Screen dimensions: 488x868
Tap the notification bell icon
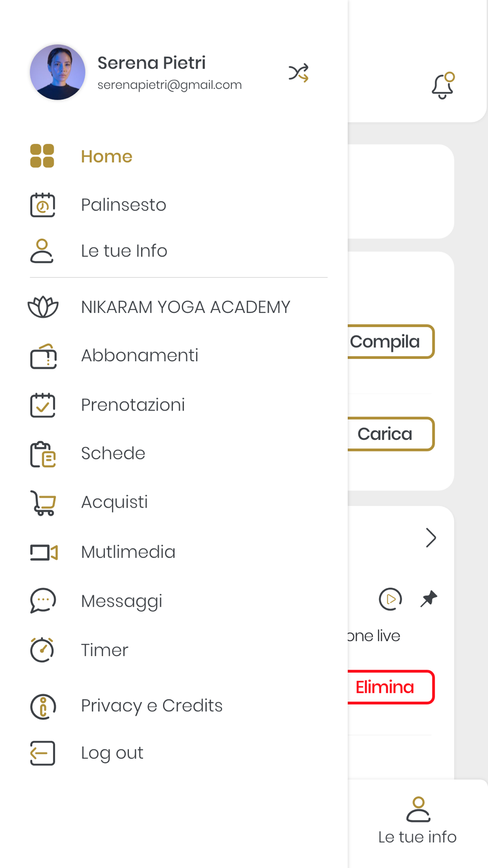(443, 85)
